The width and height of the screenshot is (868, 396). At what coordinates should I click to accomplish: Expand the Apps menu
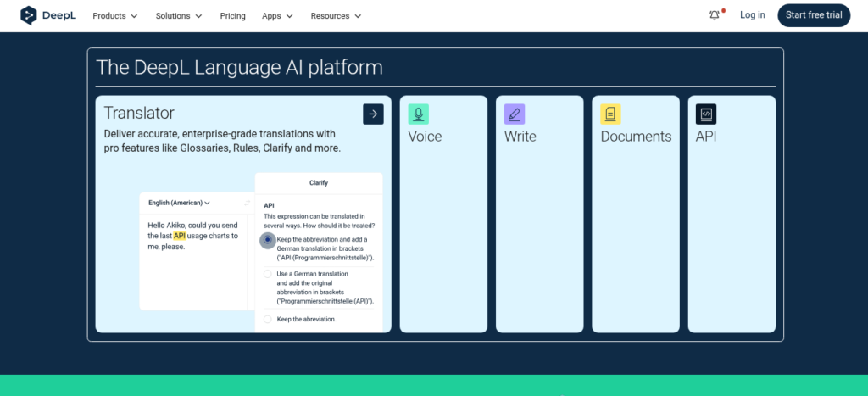click(277, 16)
